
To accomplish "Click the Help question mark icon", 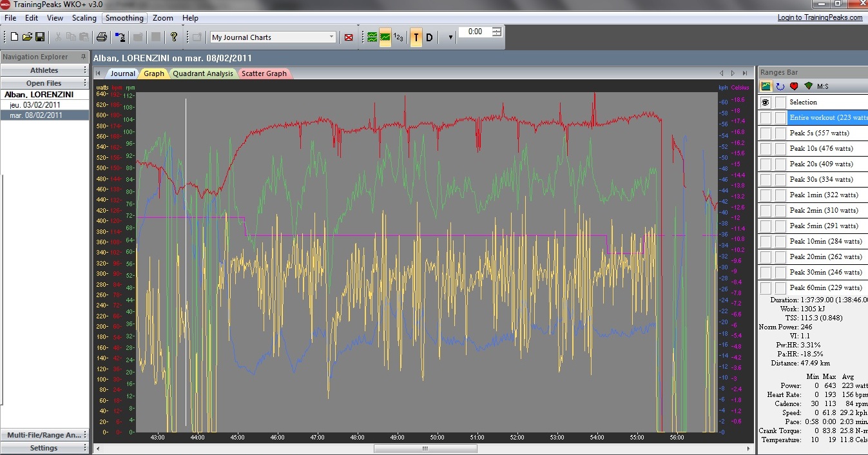I will (x=173, y=37).
